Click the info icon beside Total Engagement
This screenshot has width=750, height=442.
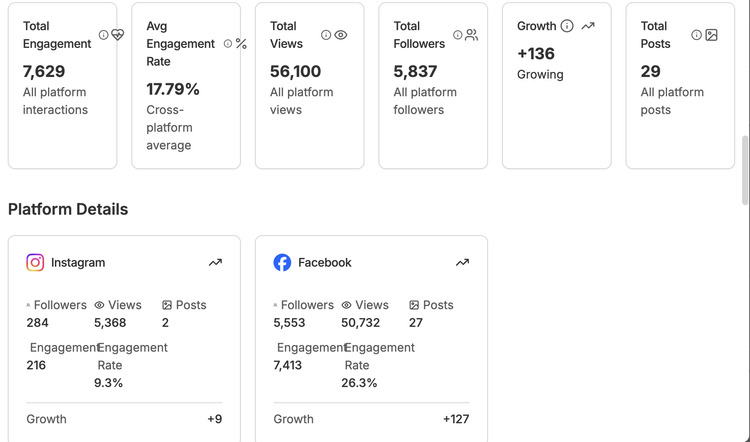(x=103, y=35)
